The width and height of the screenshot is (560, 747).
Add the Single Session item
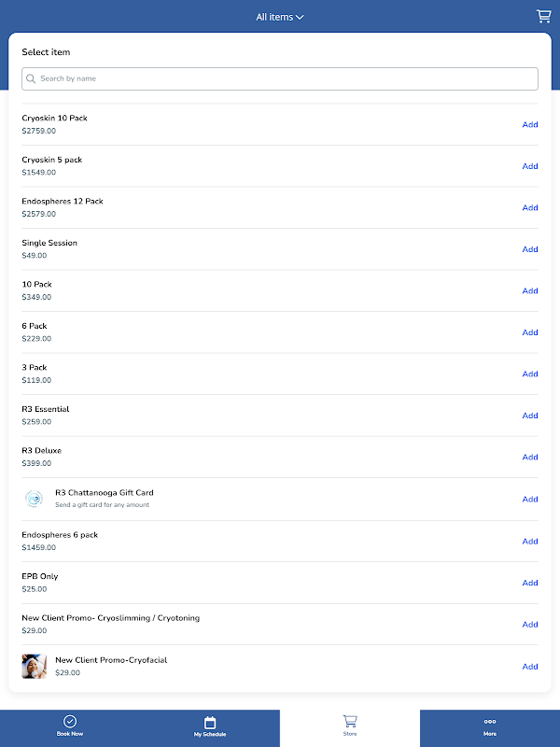[530, 249]
